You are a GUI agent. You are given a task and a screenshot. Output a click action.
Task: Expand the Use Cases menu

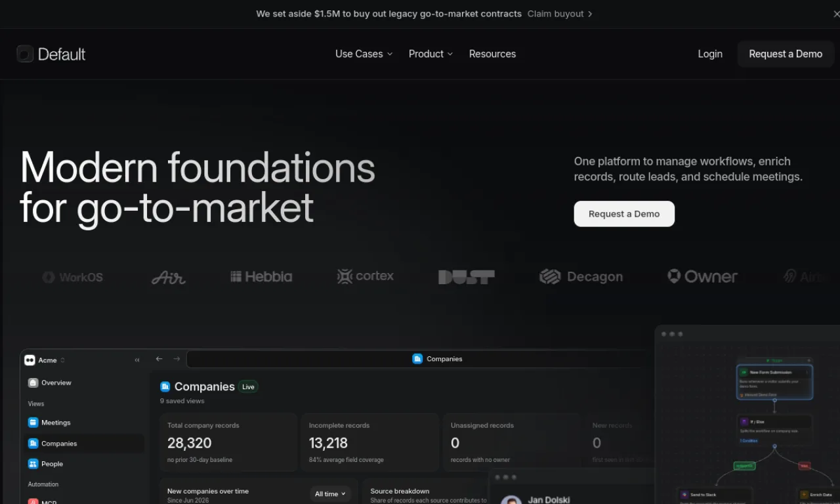point(364,54)
